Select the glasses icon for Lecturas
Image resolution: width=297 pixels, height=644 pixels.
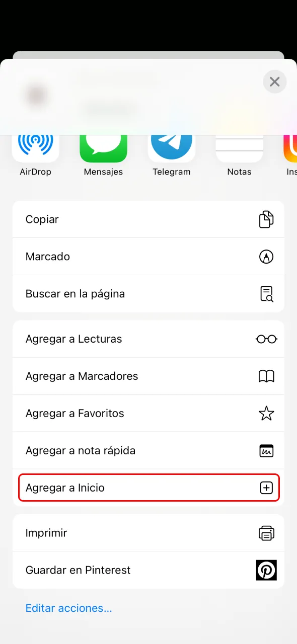point(266,339)
